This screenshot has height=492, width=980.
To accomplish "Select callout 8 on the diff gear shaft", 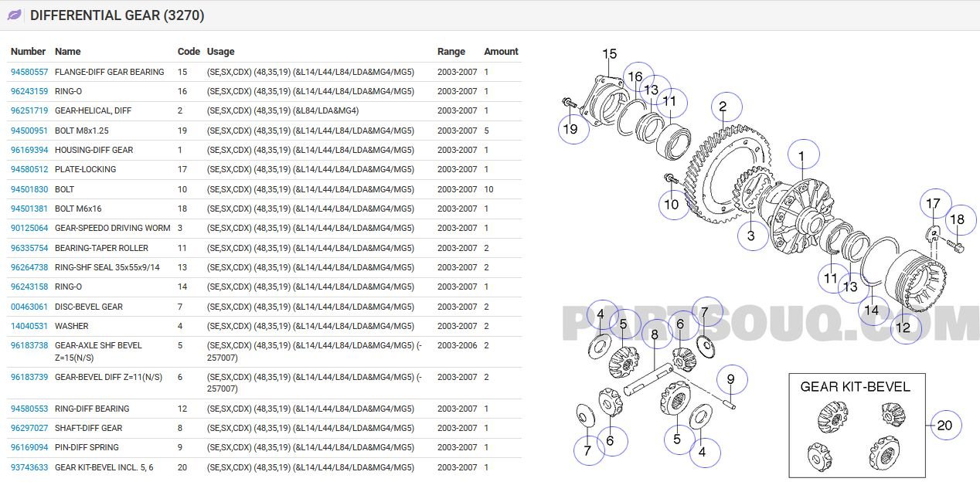I will click(x=655, y=334).
